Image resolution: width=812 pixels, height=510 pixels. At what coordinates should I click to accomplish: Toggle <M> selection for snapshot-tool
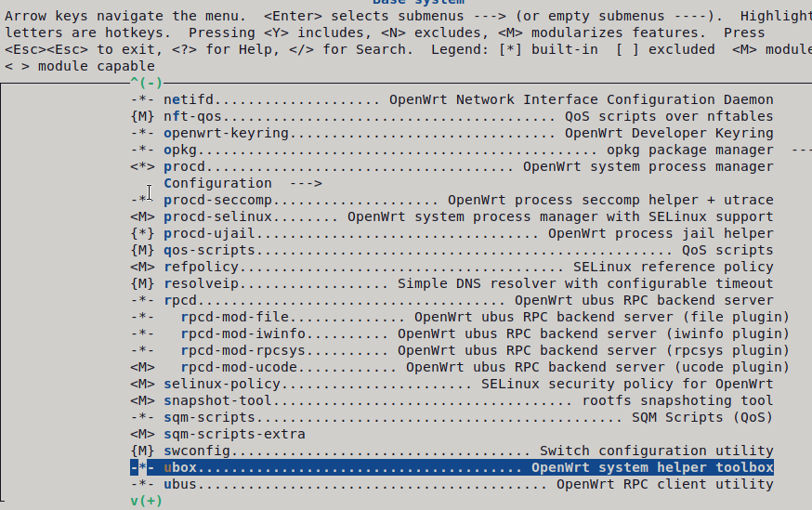tap(142, 400)
